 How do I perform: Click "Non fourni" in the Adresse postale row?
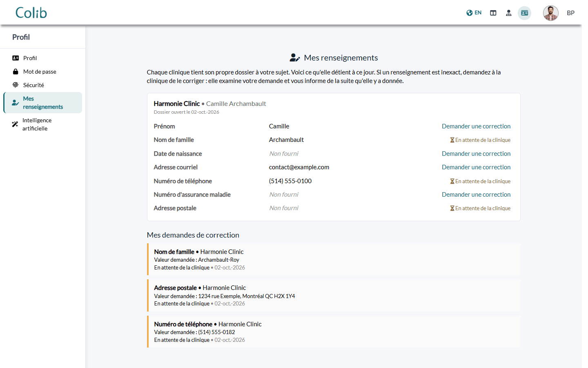click(x=284, y=208)
